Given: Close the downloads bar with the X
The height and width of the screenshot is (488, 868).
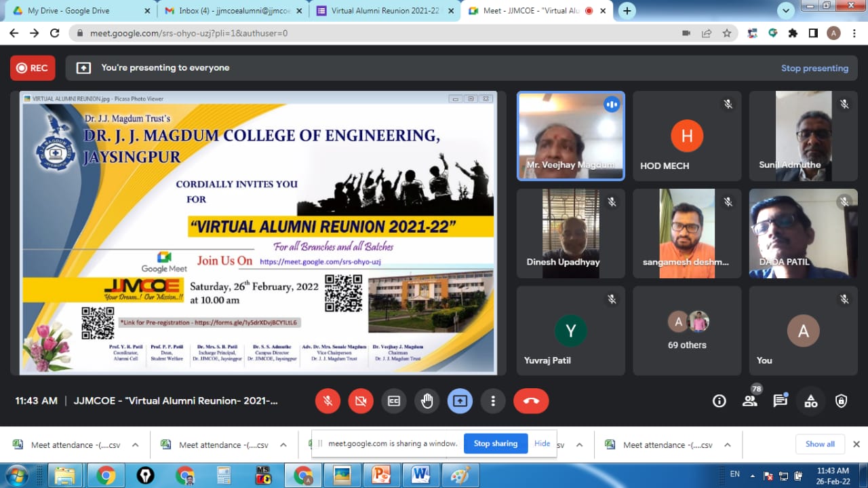Looking at the screenshot, I should [856, 445].
